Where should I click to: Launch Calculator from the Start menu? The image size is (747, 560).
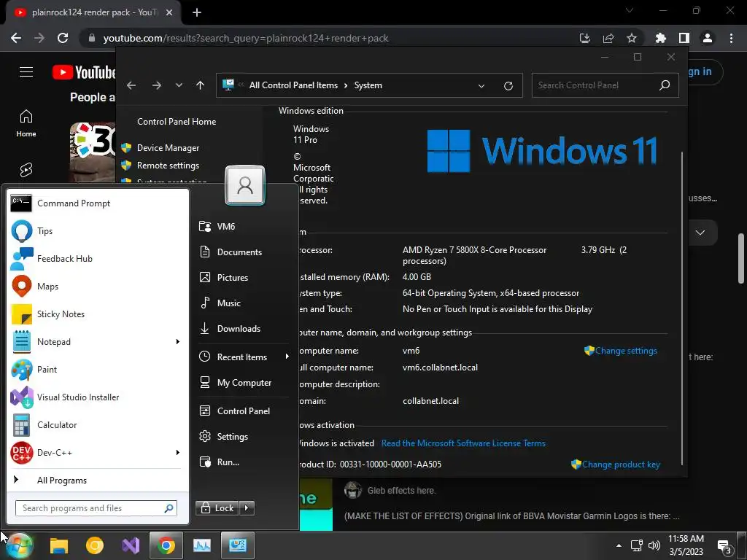click(x=98, y=425)
